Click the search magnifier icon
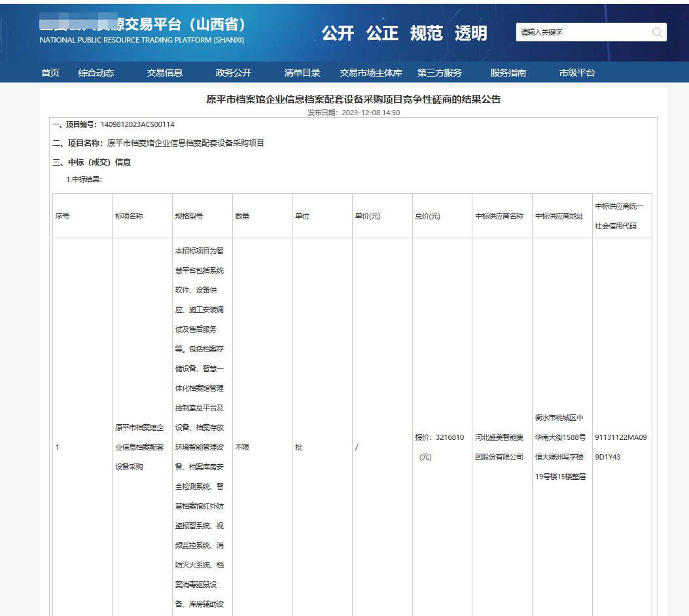 click(656, 31)
